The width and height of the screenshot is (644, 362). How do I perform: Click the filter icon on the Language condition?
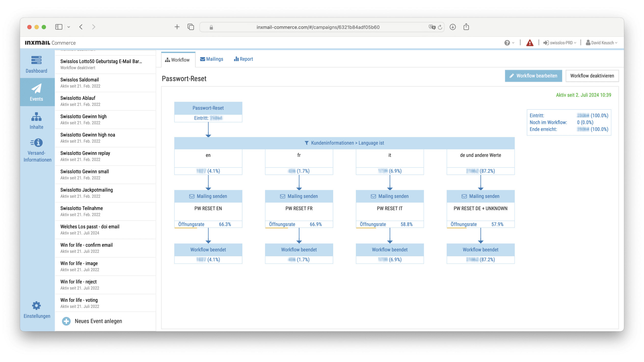pyautogui.click(x=307, y=143)
